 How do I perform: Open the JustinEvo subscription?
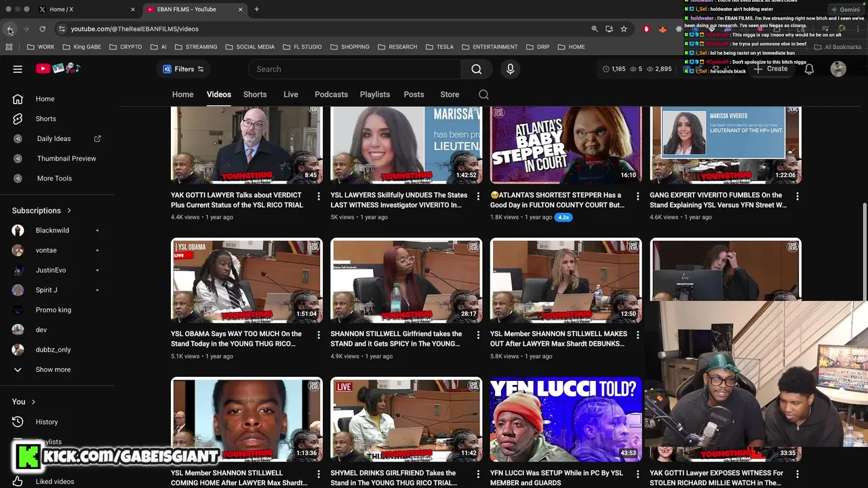point(57,270)
